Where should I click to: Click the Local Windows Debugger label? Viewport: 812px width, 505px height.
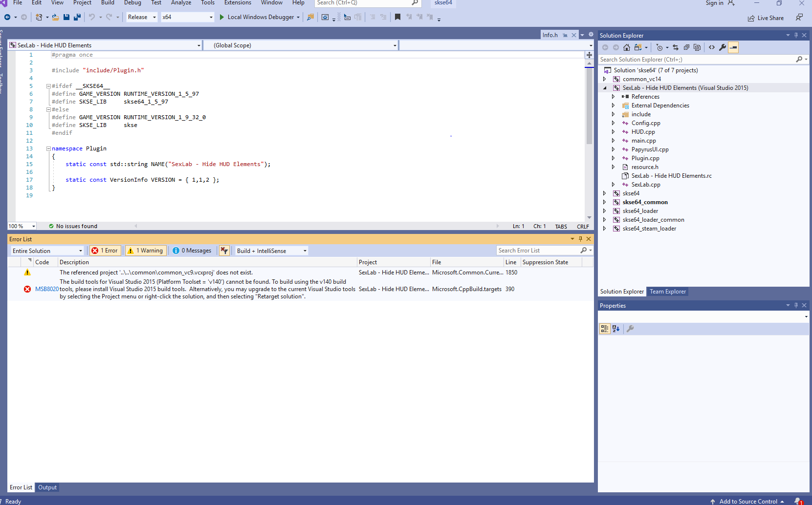click(261, 17)
